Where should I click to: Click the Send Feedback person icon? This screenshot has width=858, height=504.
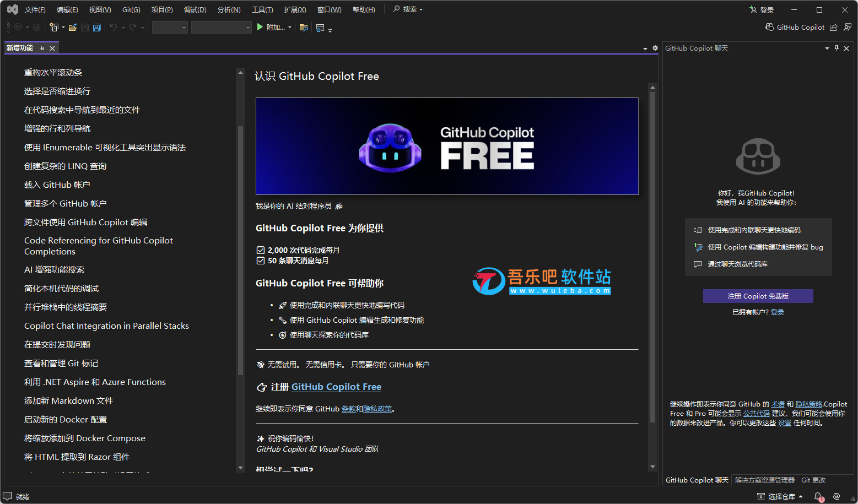[x=848, y=27]
